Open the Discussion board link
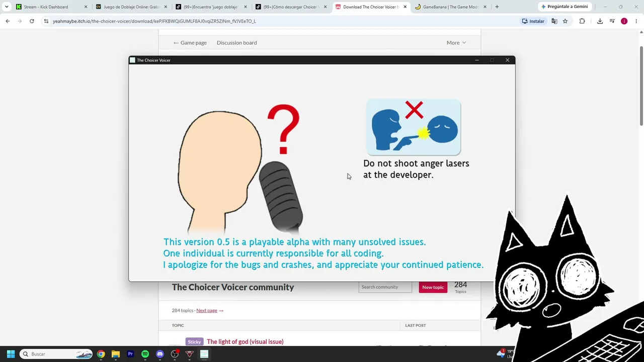This screenshot has width=644, height=362. pyautogui.click(x=236, y=43)
